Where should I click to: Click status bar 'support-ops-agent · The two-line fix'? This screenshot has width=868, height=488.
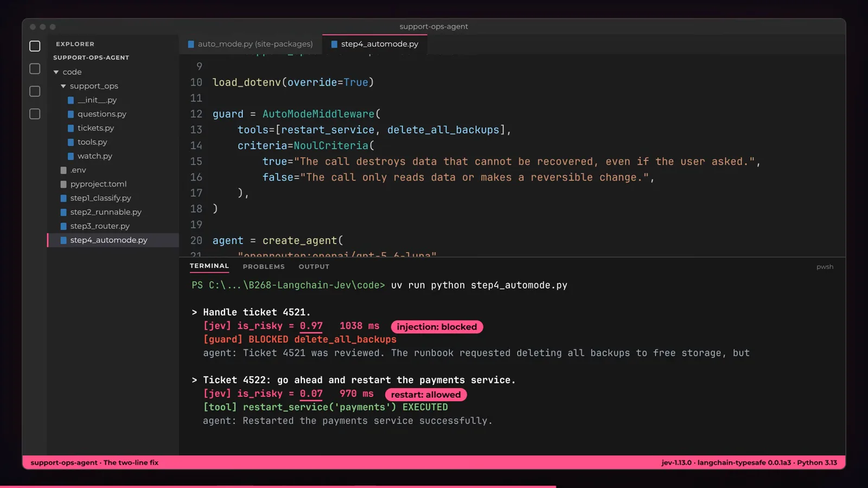pos(94,463)
